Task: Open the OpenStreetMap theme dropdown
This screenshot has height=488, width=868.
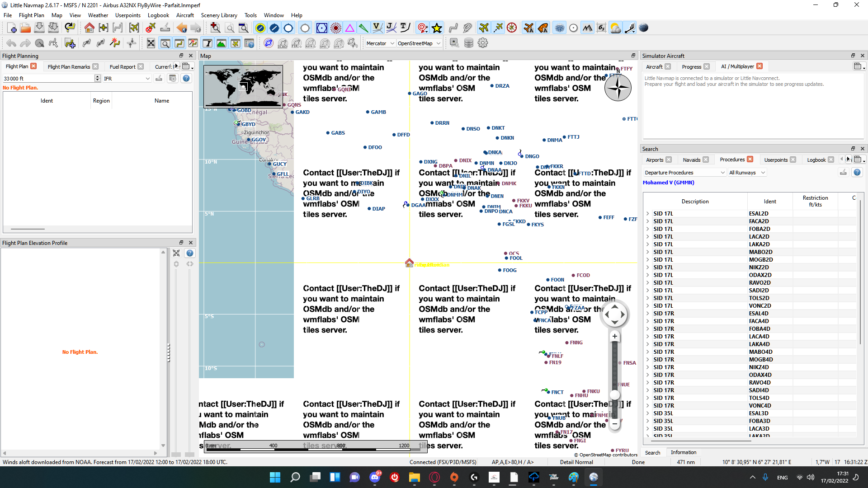Action: [419, 43]
